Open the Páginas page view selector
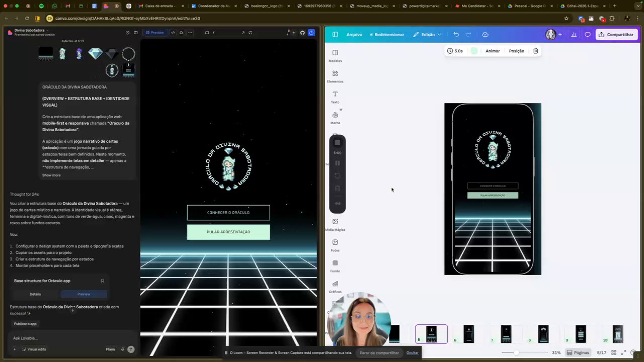Viewport: 644px width, 362px height. tap(578, 352)
